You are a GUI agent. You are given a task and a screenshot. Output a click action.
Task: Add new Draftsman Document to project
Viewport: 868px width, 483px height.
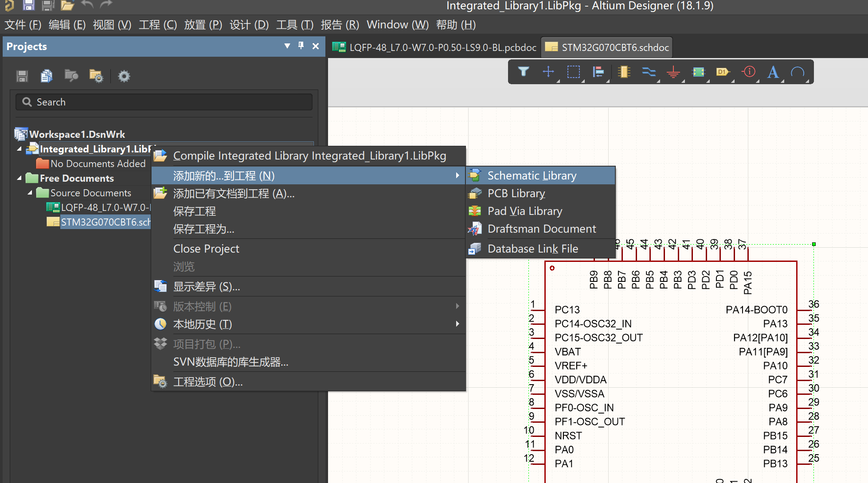(541, 229)
